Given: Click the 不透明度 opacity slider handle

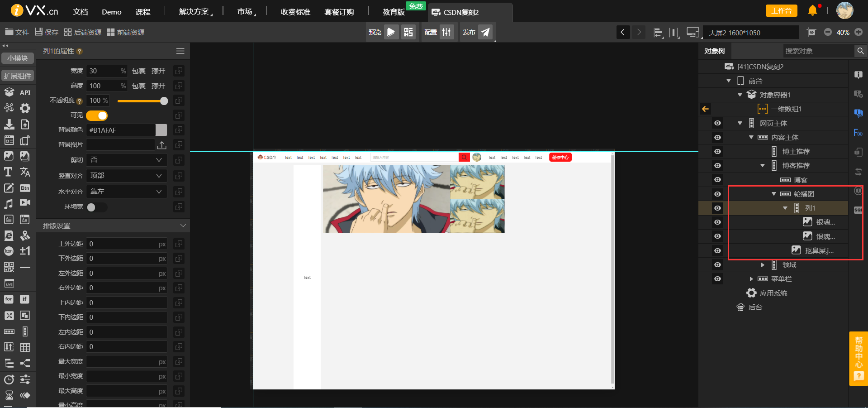Looking at the screenshot, I should point(164,101).
